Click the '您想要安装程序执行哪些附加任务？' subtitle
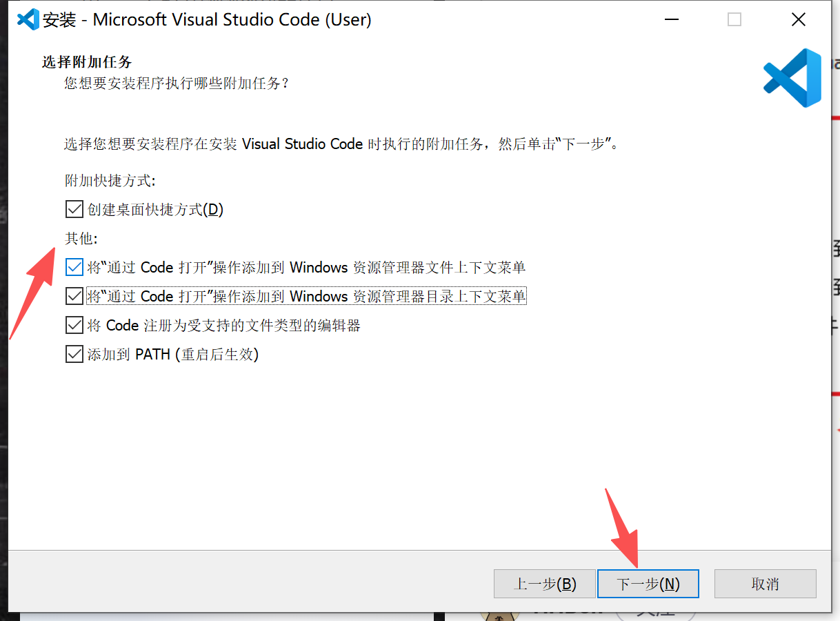The height and width of the screenshot is (621, 840). pos(177,83)
